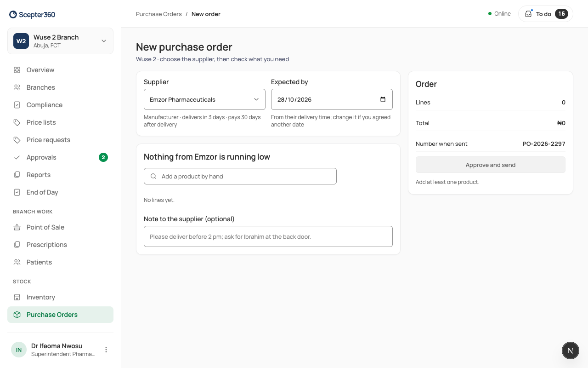
Task: Open the calendar picker icon in Expected by
Action: coord(383,99)
